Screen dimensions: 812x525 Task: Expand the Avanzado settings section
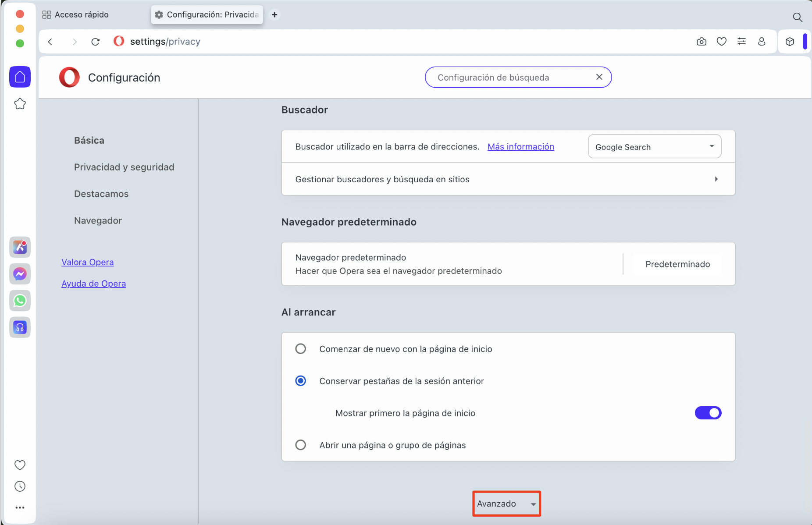(x=506, y=504)
